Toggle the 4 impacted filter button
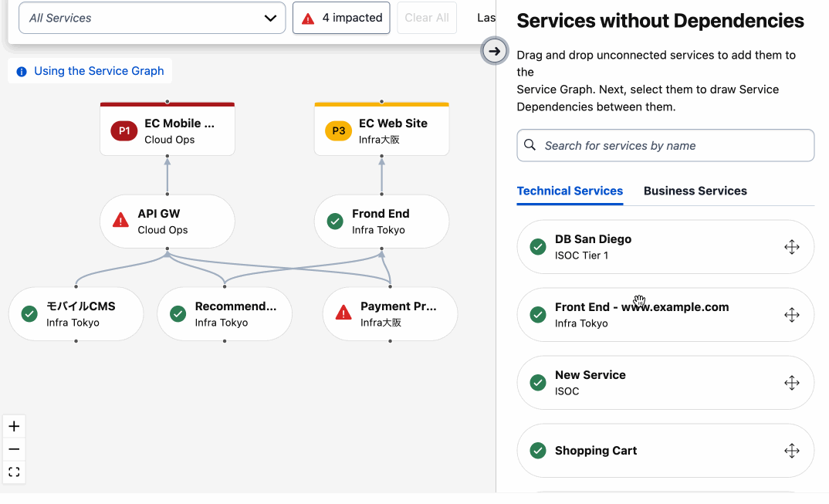This screenshot has width=829, height=504. pyautogui.click(x=341, y=18)
